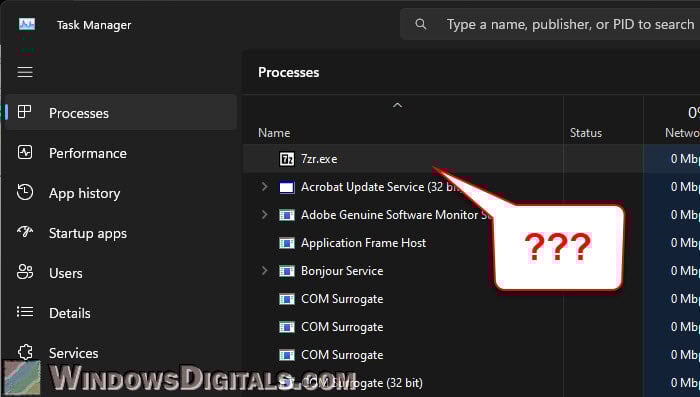Click the Processes grid icon in sidebar

click(x=25, y=112)
